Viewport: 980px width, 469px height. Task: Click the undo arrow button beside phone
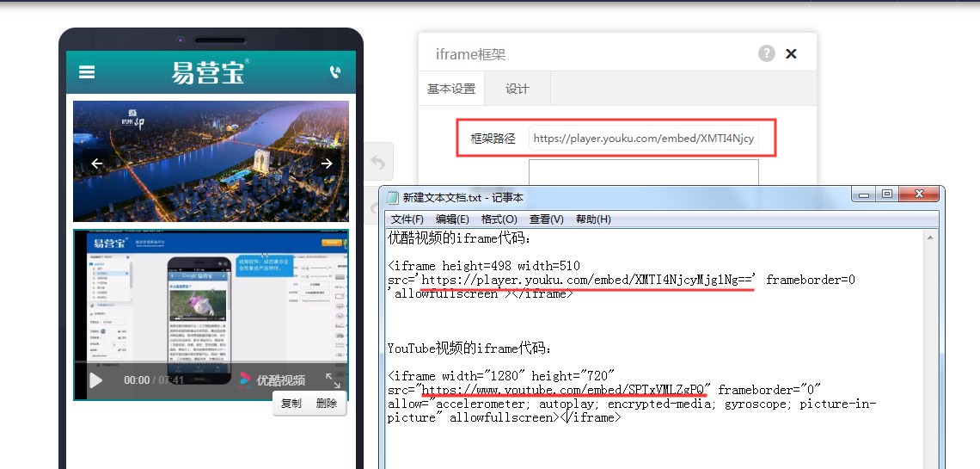(x=378, y=162)
